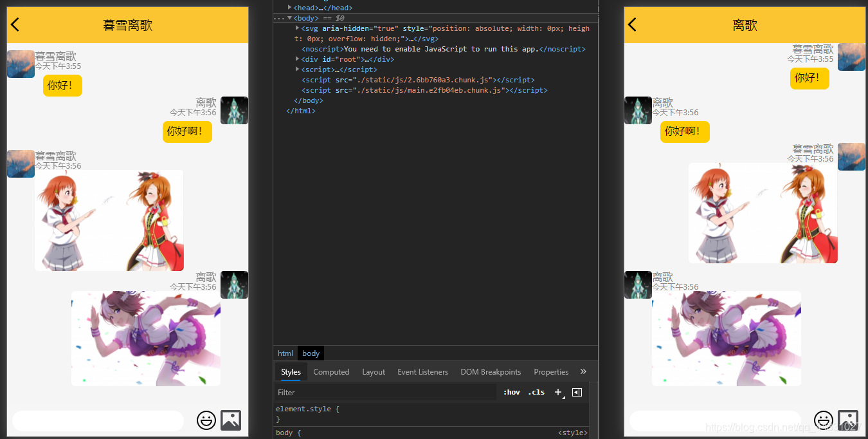Switch to the Styles tab
This screenshot has width=868, height=439.
291,372
